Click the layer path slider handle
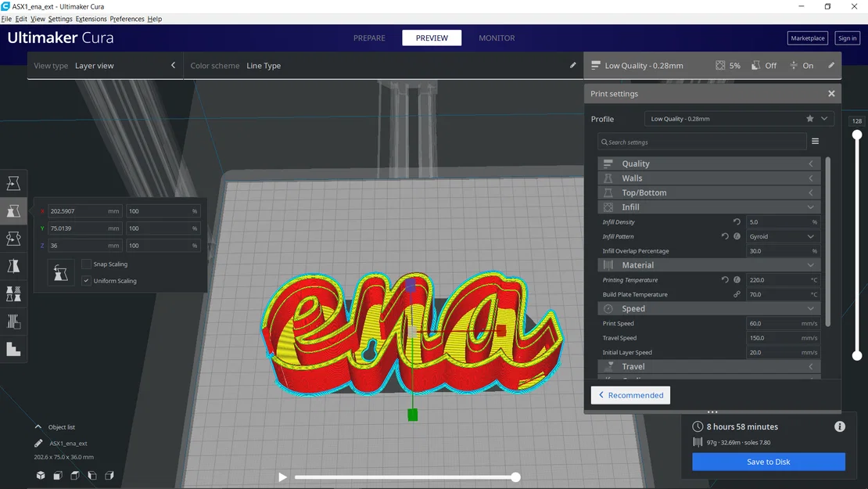Screen dimensions: 868x489 pos(515,476)
